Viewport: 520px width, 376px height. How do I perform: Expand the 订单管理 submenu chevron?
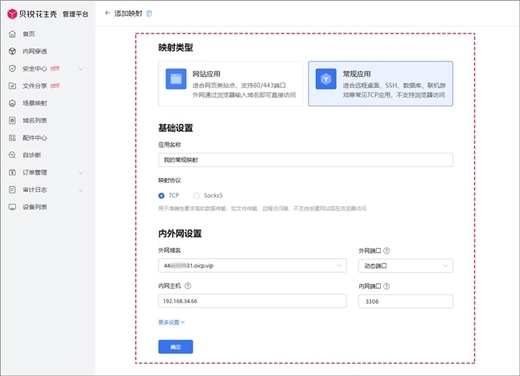(x=81, y=173)
